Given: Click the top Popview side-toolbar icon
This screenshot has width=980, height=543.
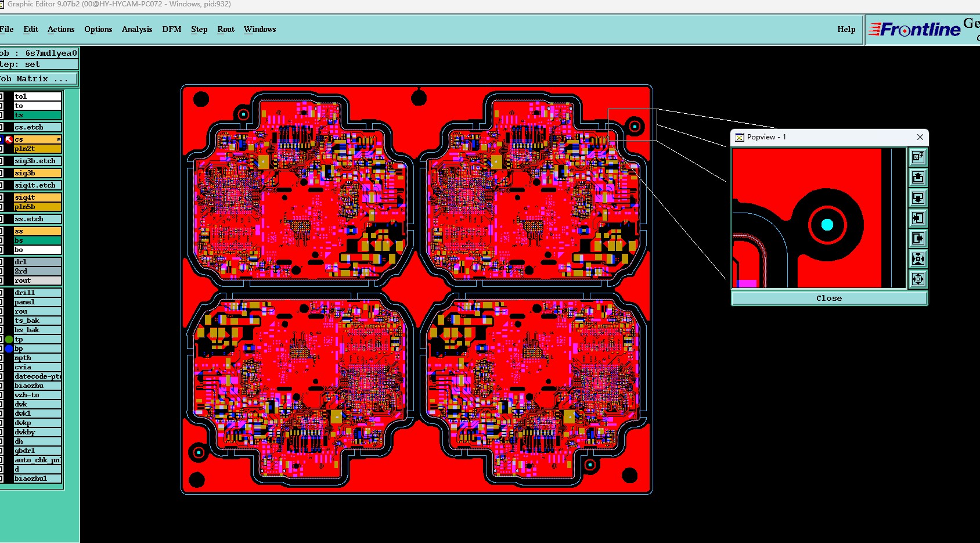Looking at the screenshot, I should [918, 157].
